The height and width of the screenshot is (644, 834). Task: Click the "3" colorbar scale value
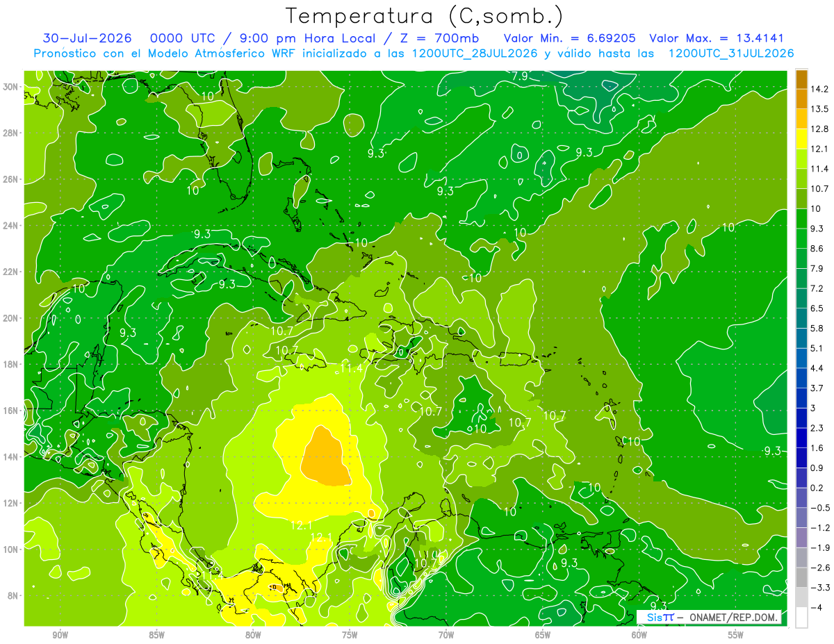814,408
